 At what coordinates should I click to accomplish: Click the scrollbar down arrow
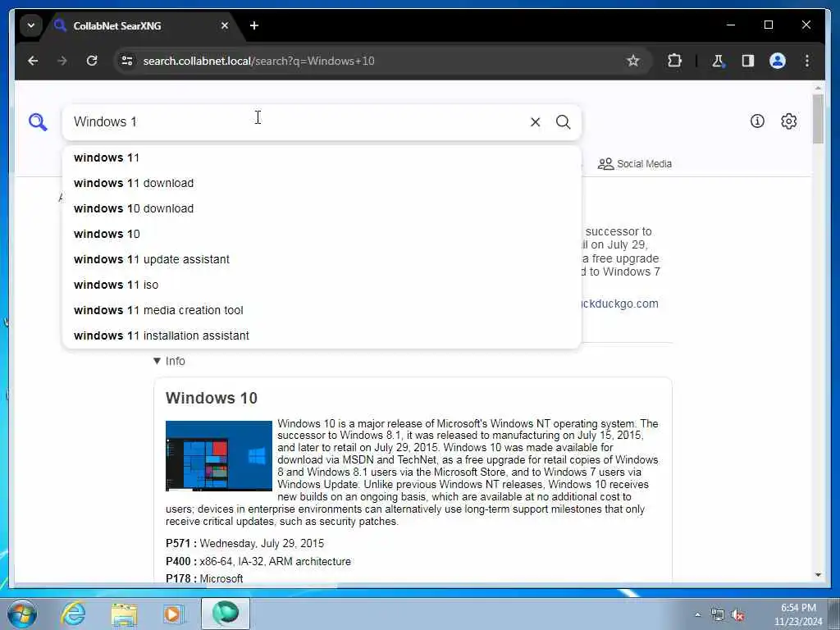click(818, 575)
